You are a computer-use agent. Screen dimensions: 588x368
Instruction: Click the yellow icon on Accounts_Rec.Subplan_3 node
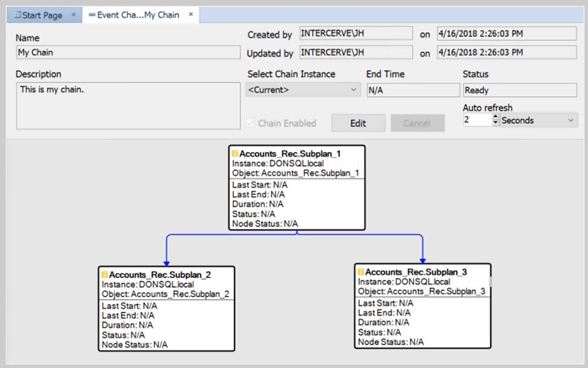[360, 271]
